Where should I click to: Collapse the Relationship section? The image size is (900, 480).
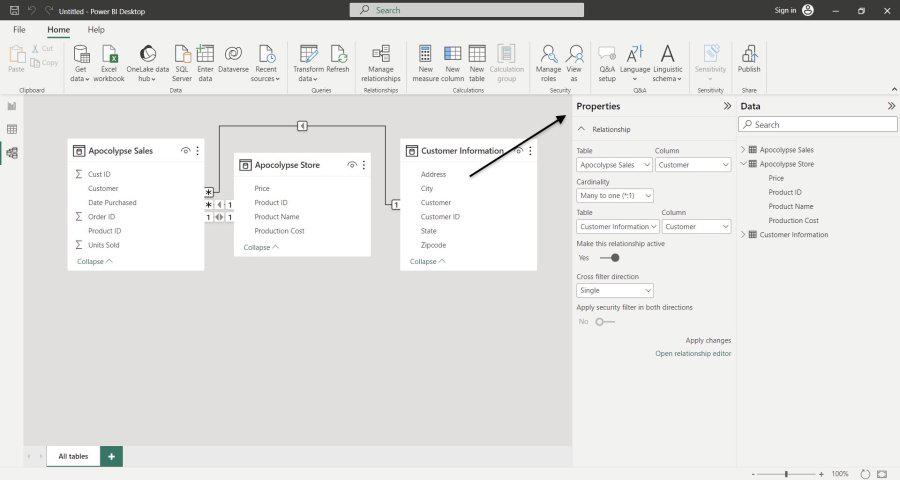point(582,129)
